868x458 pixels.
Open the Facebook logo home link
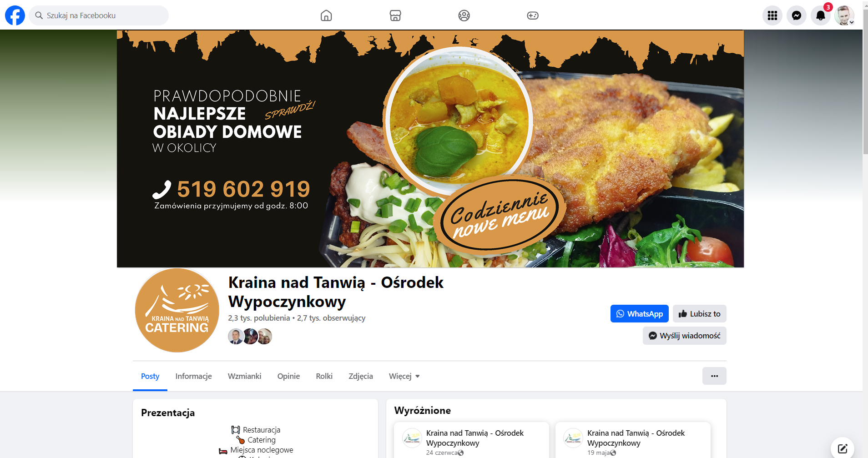click(15, 15)
